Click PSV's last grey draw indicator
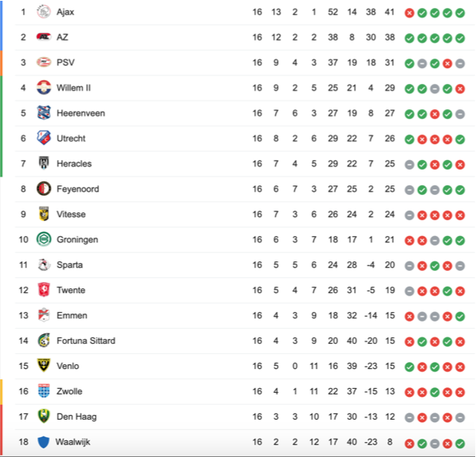 [x=460, y=63]
